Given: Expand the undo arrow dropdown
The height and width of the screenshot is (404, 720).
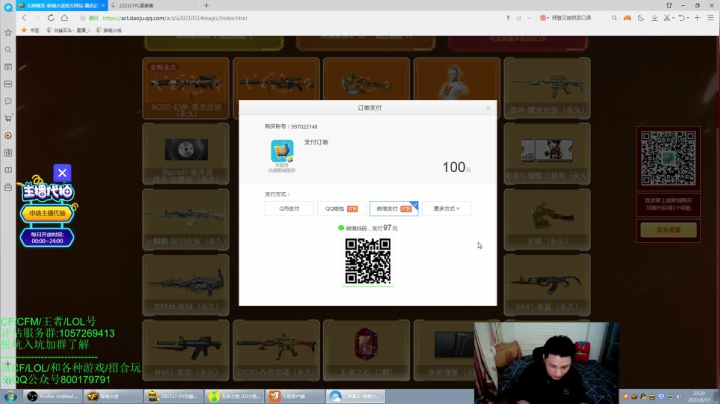Looking at the screenshot, I should coord(688,18).
